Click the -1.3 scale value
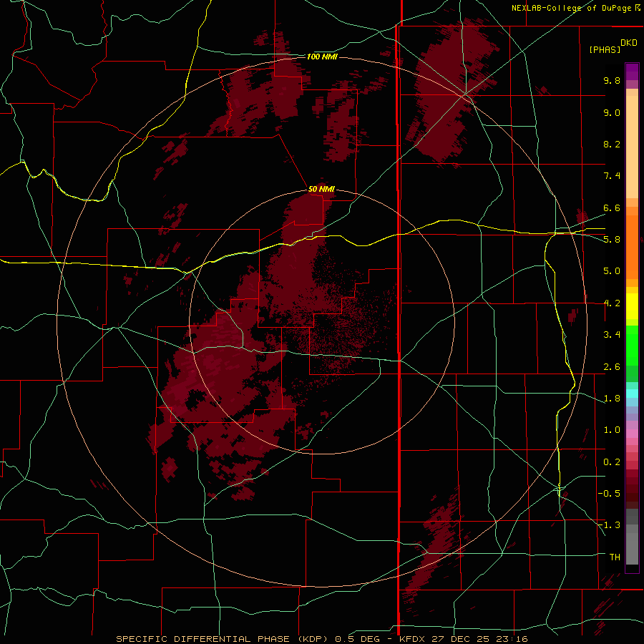This screenshot has height=644, width=644. [609, 525]
